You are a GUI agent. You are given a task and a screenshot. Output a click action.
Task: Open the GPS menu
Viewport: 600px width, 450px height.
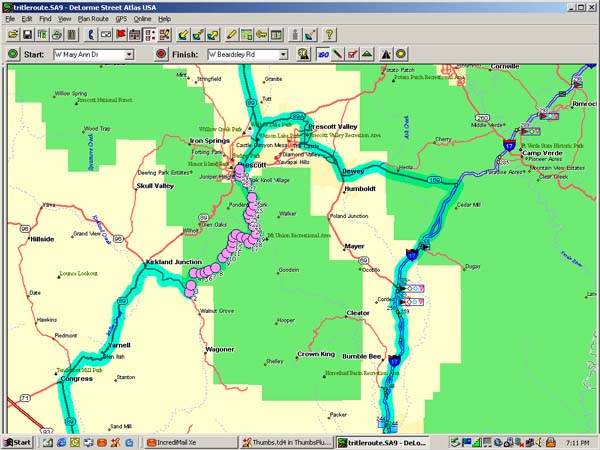(121, 19)
